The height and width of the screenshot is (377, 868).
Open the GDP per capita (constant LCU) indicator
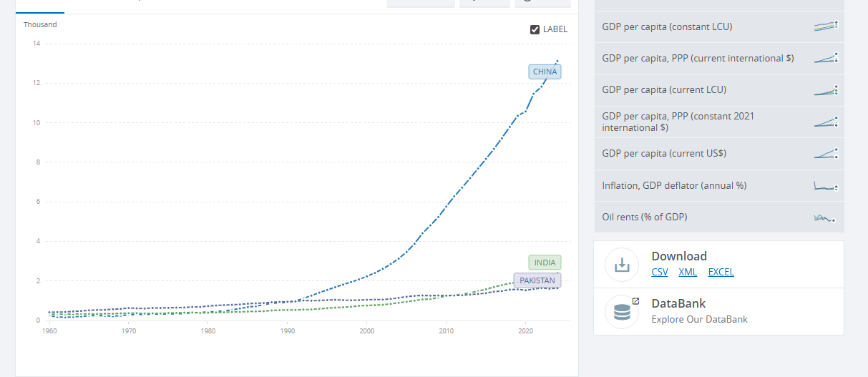click(x=667, y=26)
